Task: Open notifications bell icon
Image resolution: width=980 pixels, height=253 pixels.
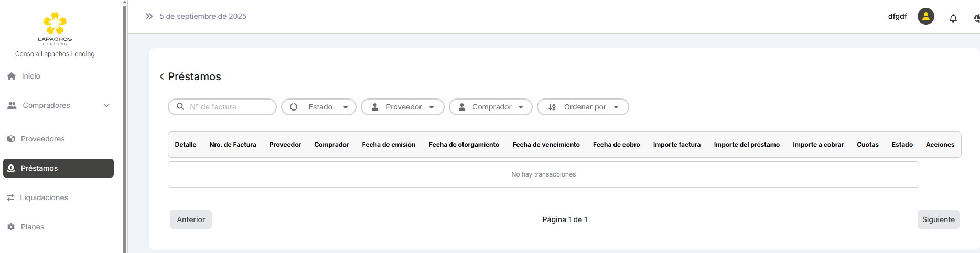Action: [953, 18]
